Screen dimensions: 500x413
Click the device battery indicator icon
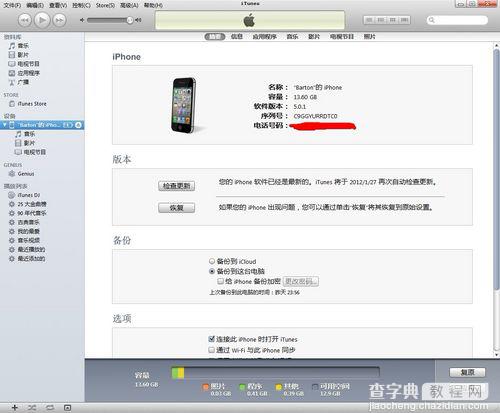(x=68, y=125)
